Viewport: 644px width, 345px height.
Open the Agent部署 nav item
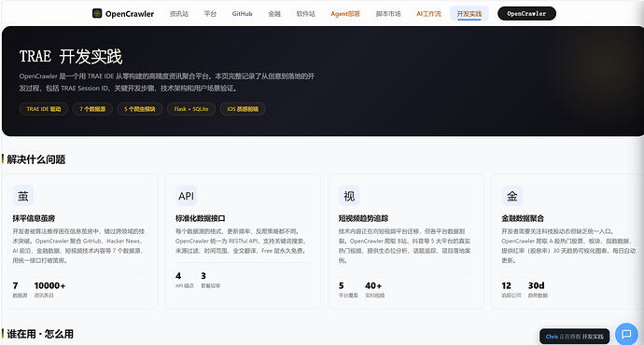click(x=345, y=14)
